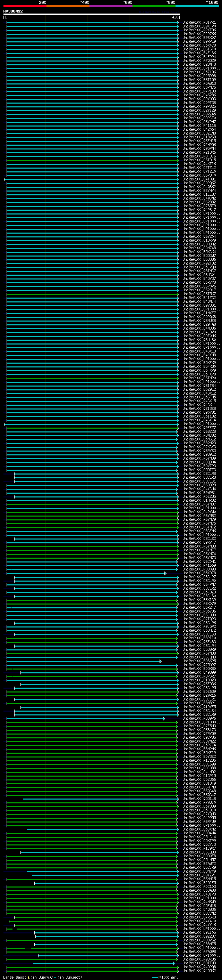Select hit UniRef100_P46286
Screen dimensions: 222x980
point(199,95)
